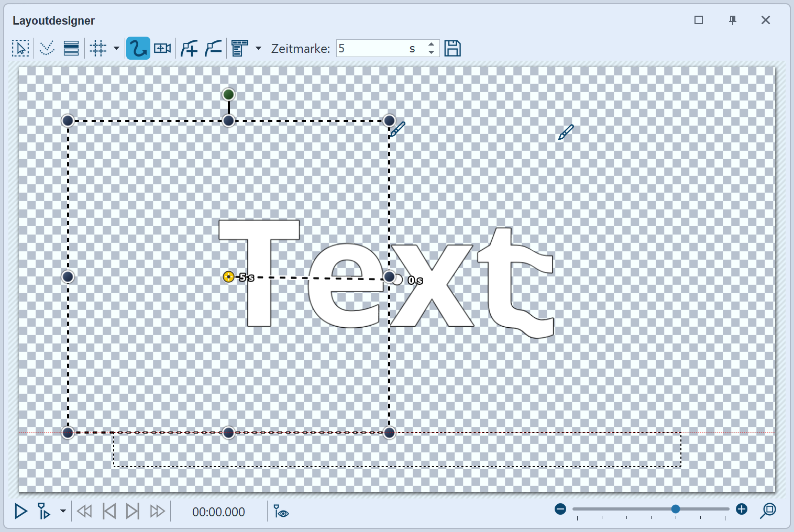Screen dimensions: 794x532
Task: Click the save floppy disk icon
Action: [x=453, y=49]
